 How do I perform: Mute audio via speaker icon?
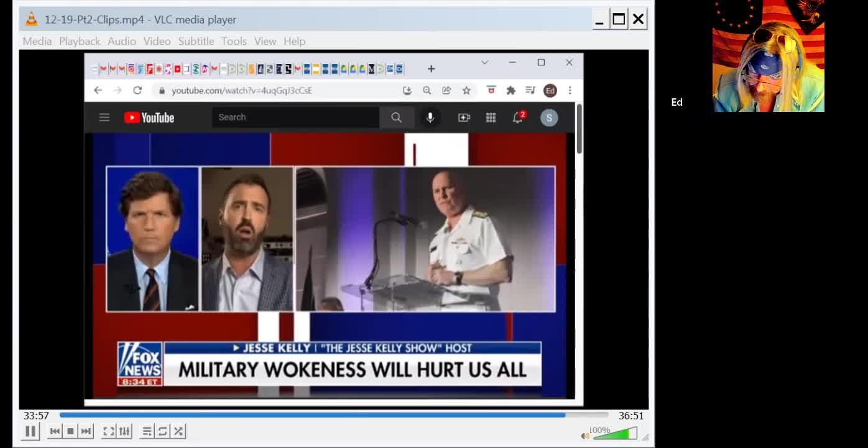(x=584, y=436)
